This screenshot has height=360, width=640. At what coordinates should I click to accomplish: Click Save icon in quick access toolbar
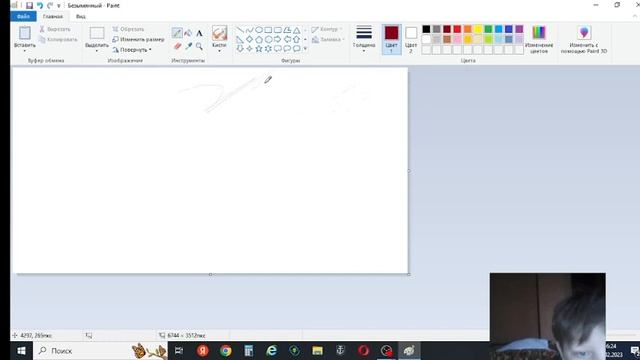click(x=29, y=5)
